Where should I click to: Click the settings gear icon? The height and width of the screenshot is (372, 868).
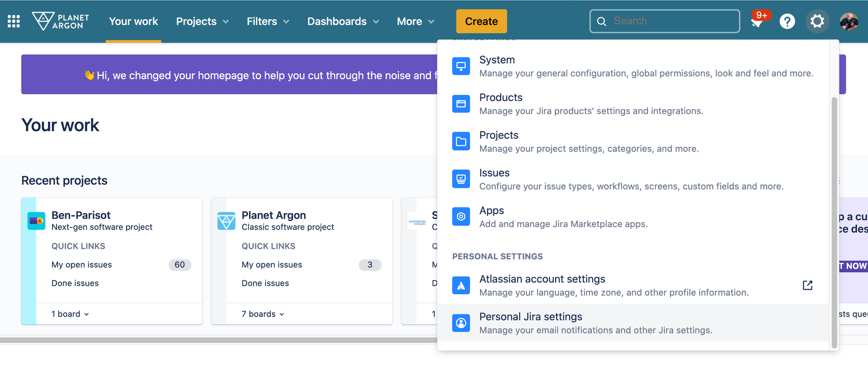[817, 21]
